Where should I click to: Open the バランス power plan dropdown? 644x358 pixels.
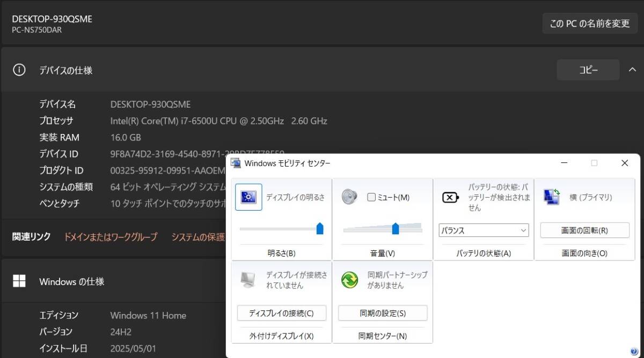(x=484, y=230)
